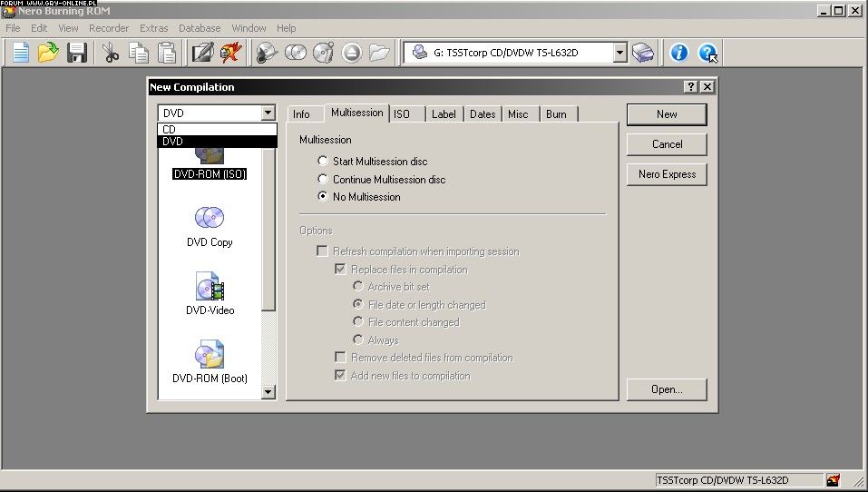Click the blue Info icon
This screenshot has width=868, height=492.
point(678,53)
